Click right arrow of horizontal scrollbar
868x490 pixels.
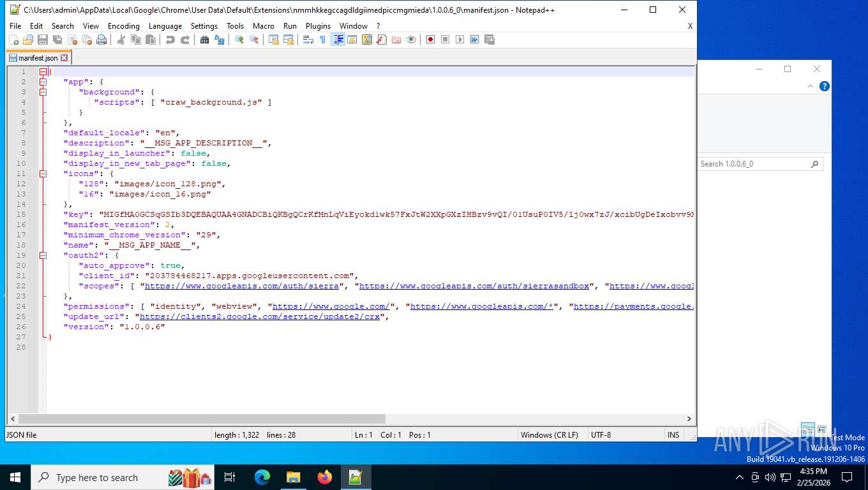coord(689,419)
